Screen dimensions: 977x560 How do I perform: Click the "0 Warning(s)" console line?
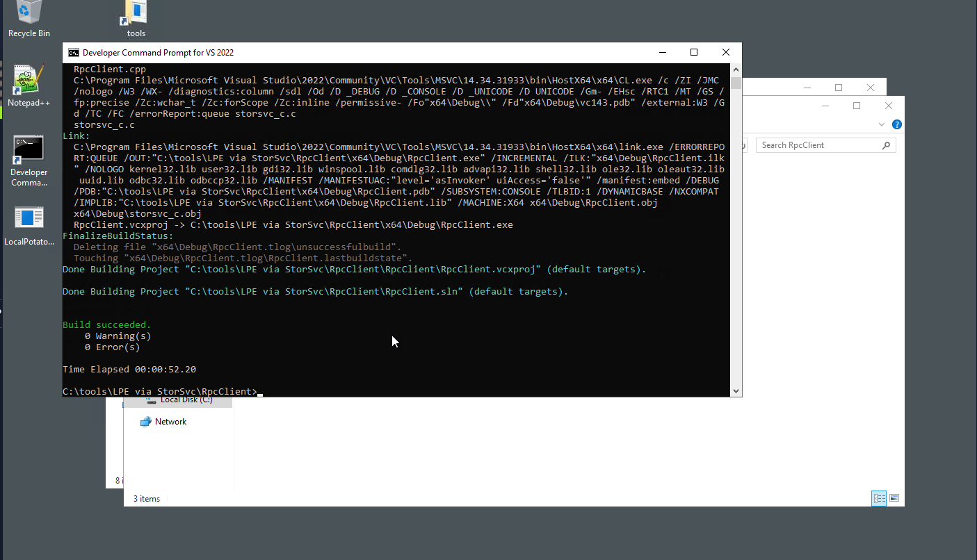[x=118, y=336]
